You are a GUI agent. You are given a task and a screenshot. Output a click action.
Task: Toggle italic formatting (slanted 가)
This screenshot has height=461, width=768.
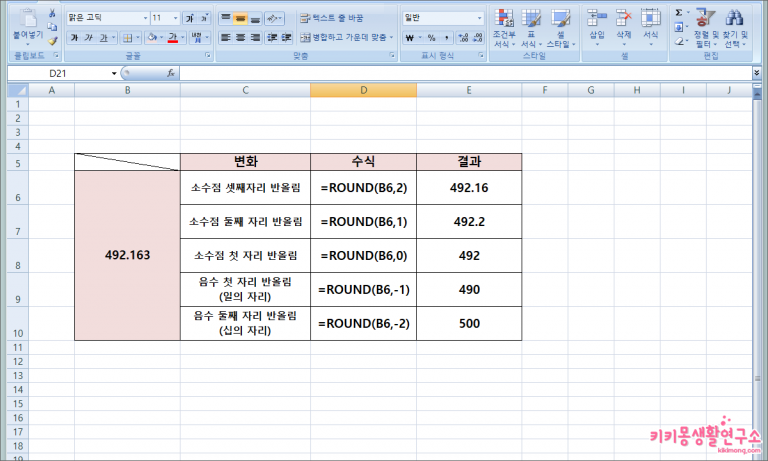pos(88,38)
